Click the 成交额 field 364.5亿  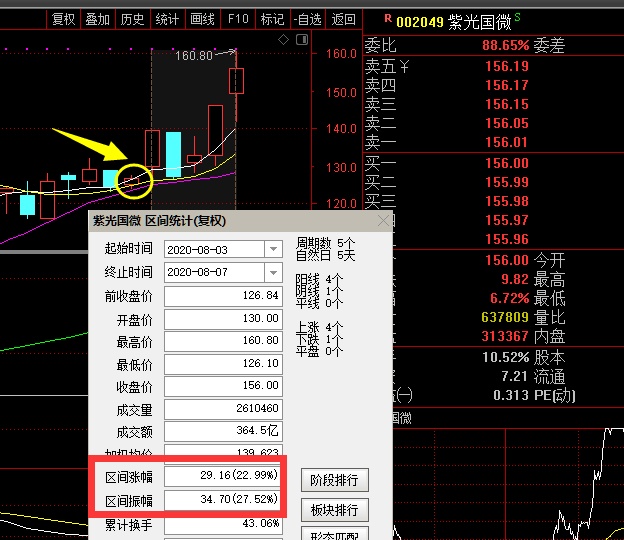223,431
